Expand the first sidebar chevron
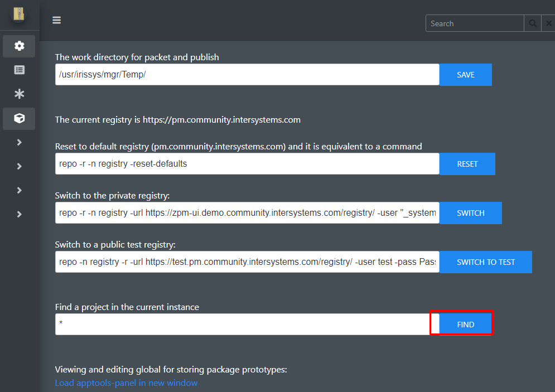The image size is (555, 392). (x=19, y=142)
